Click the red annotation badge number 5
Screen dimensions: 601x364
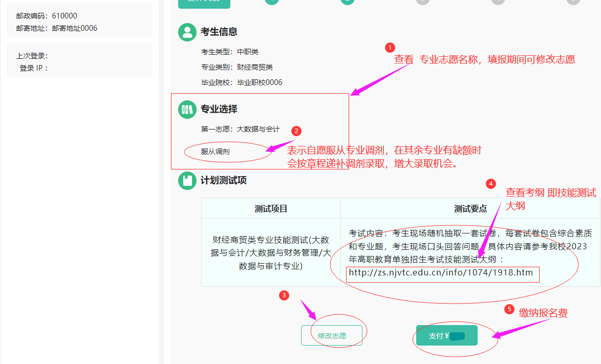tap(509, 309)
